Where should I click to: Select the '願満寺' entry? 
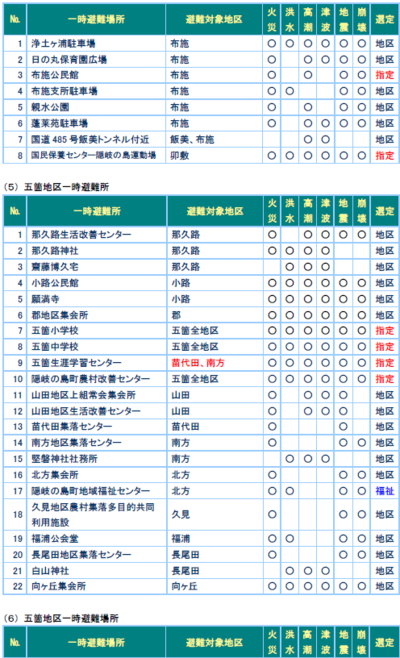45,299
